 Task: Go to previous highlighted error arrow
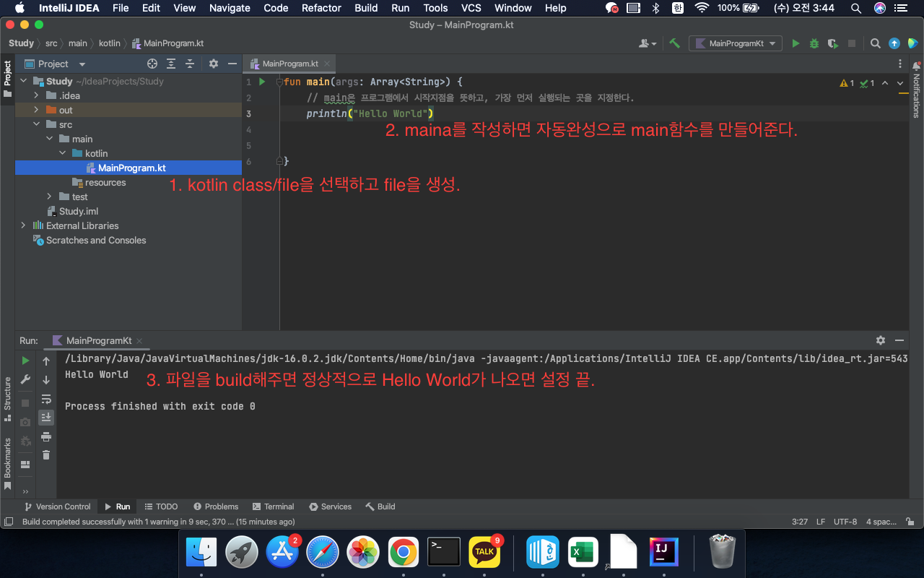coord(885,83)
